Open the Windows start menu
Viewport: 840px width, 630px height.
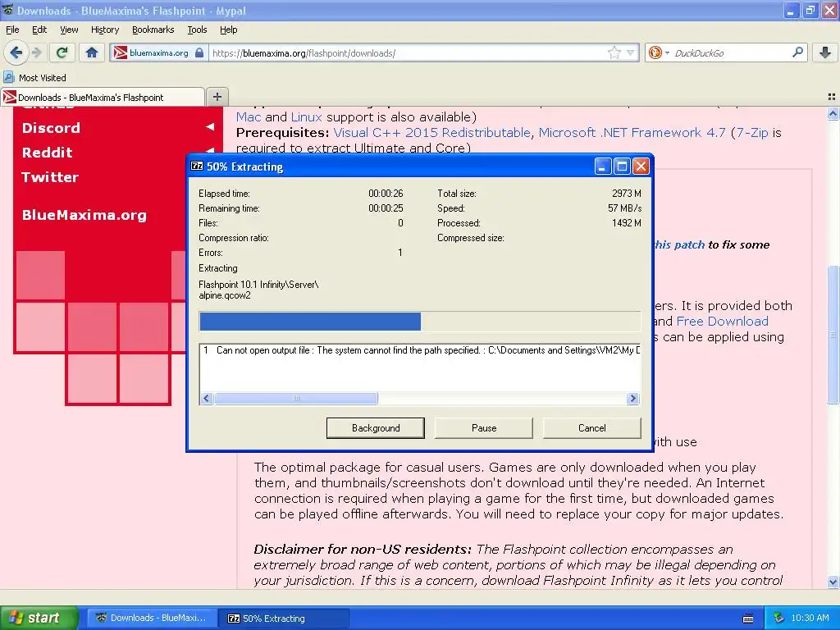pos(39,618)
